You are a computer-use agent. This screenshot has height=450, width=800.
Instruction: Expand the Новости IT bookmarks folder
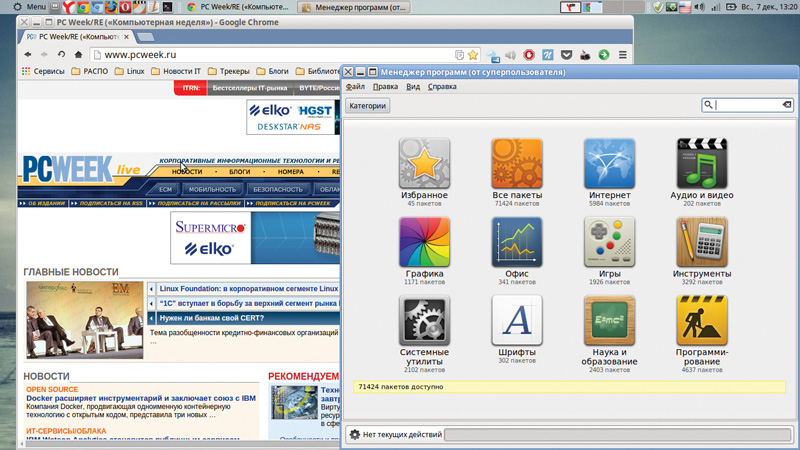point(176,71)
